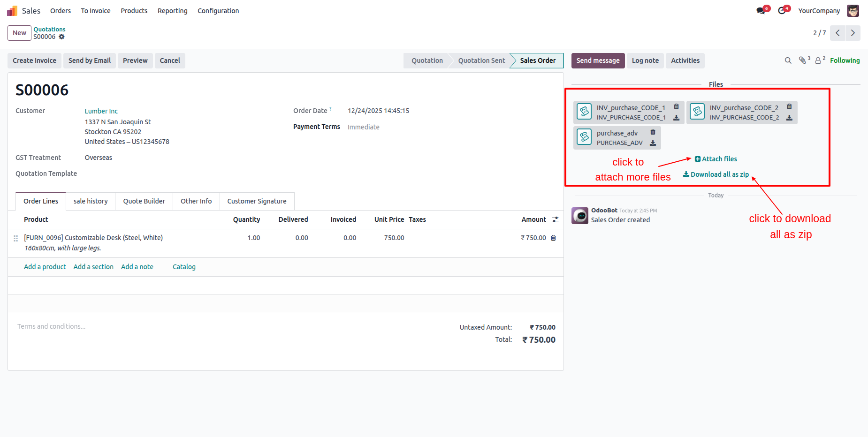
Task: Switch to the Other Info tab
Action: pyautogui.click(x=196, y=201)
